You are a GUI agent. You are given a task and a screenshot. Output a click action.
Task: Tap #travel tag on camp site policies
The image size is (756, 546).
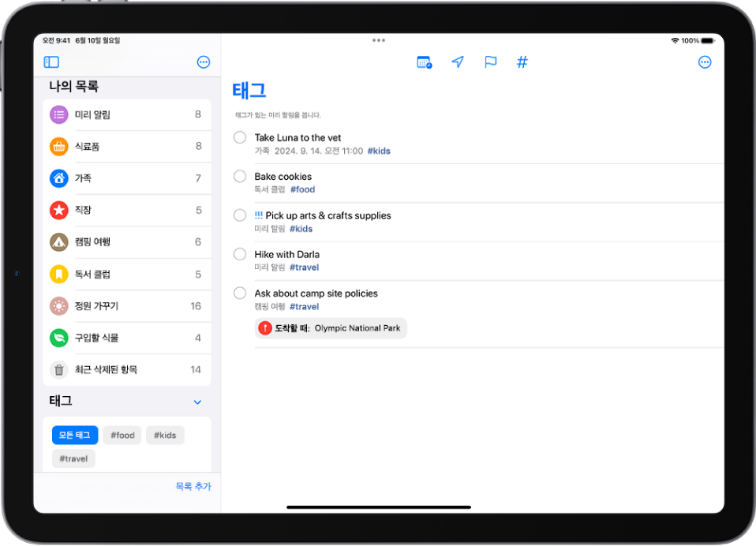coord(305,306)
